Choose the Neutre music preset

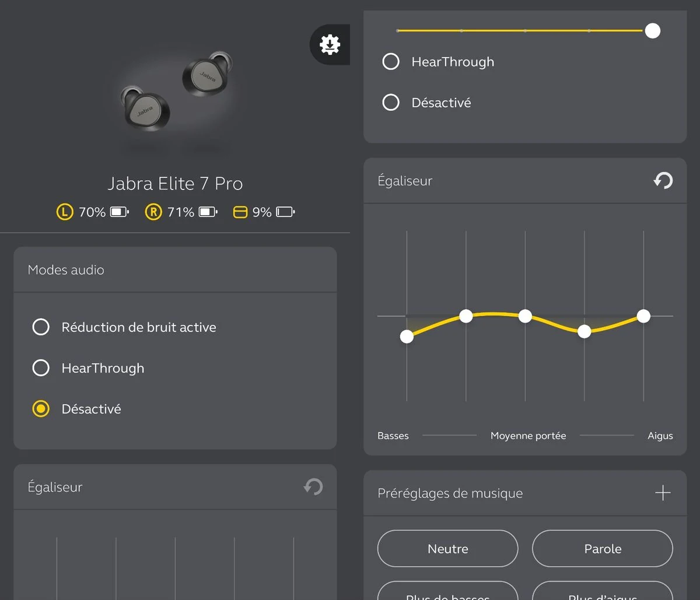tap(448, 549)
